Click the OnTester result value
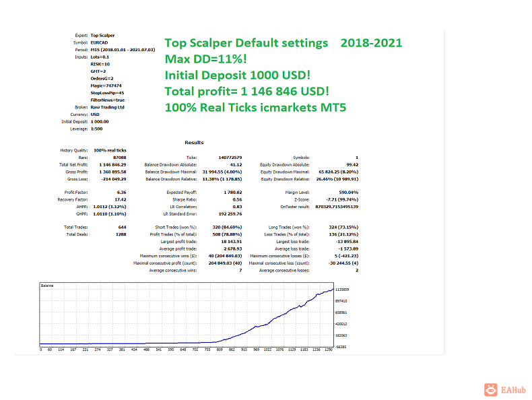Screen dimensions: 532x400 pos(337,207)
